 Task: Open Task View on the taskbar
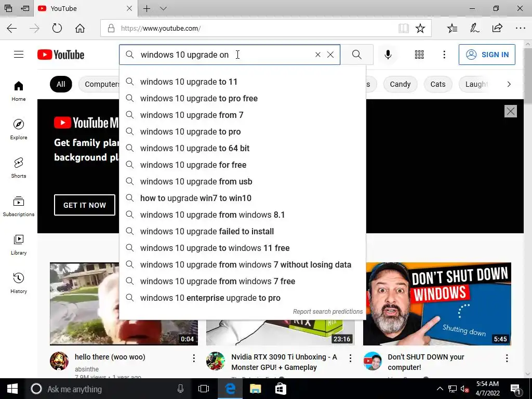(204, 389)
